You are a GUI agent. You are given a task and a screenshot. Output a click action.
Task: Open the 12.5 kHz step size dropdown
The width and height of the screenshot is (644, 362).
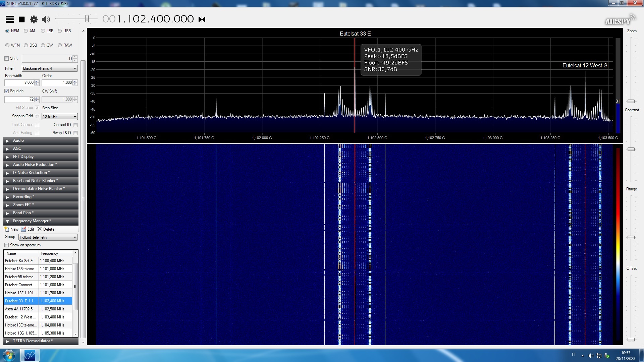[59, 117]
